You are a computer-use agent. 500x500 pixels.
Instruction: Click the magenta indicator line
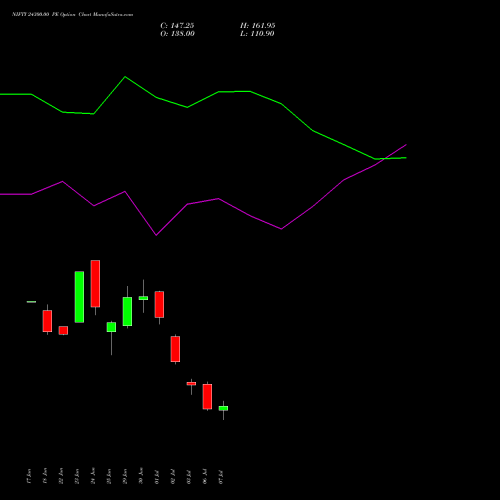click(x=219, y=199)
